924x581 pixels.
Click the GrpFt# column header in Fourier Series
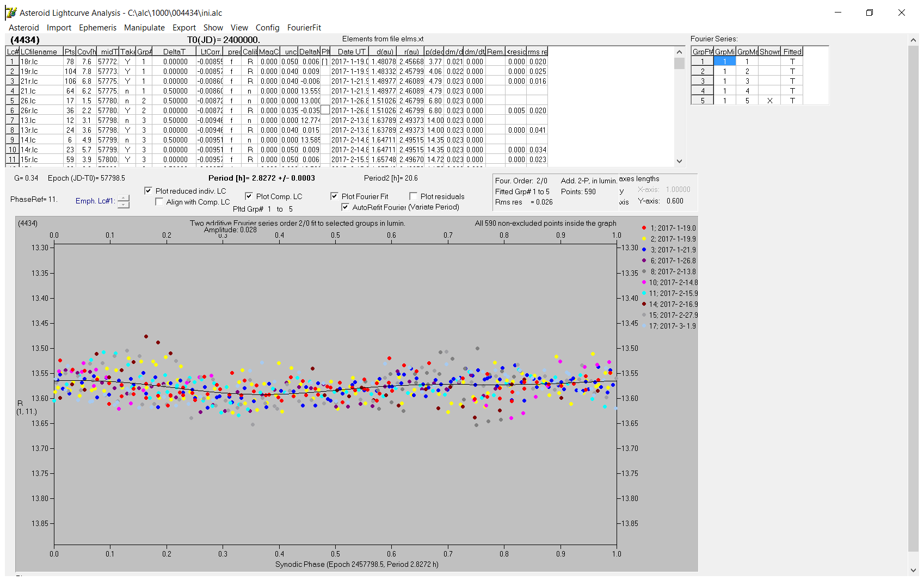coord(703,52)
